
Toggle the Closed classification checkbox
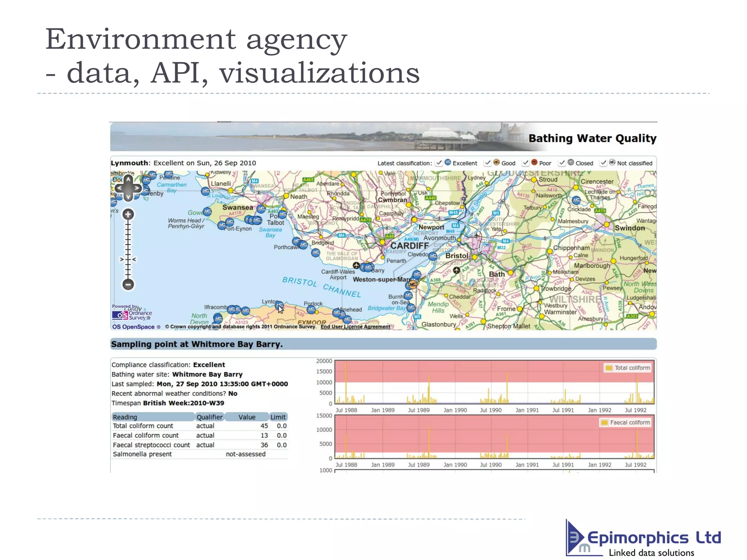[x=562, y=163]
